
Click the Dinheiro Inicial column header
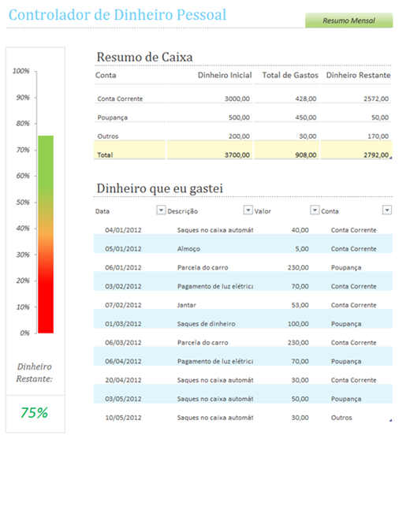pyautogui.click(x=225, y=76)
